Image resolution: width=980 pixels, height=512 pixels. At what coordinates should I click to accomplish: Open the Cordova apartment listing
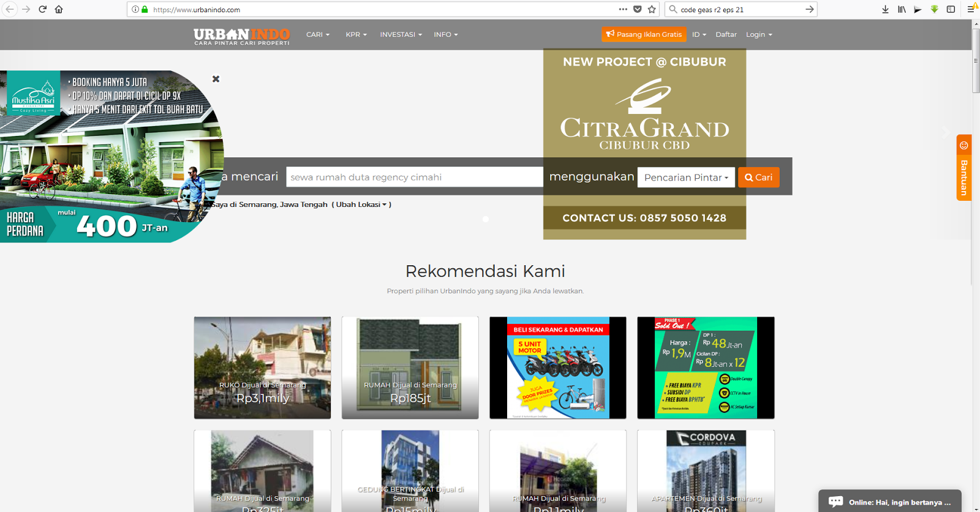click(x=706, y=470)
